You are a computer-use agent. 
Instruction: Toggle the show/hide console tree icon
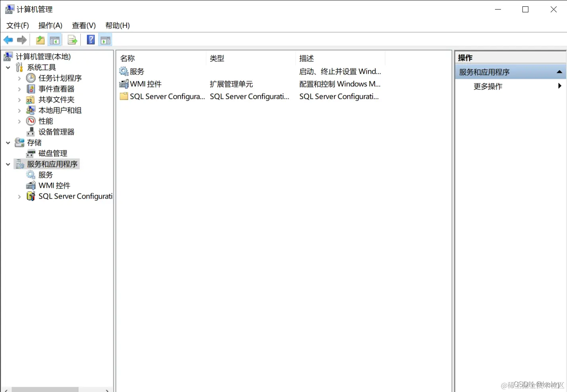tap(55, 40)
